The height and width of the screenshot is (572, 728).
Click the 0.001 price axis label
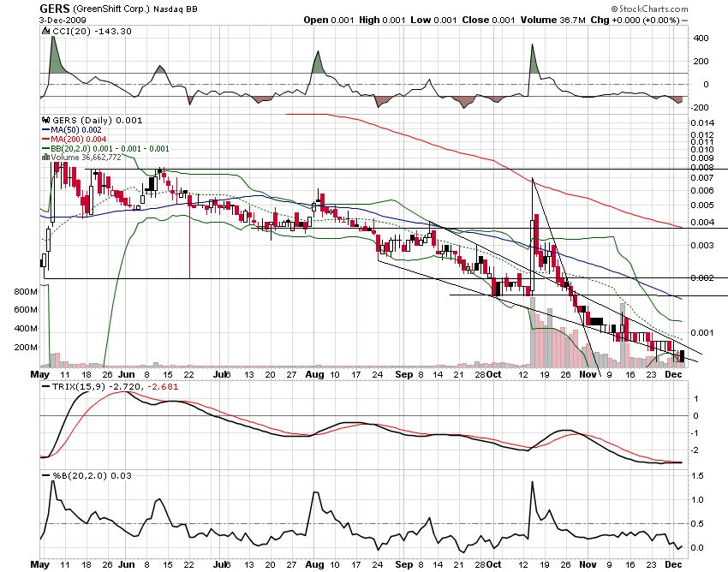pyautogui.click(x=702, y=332)
